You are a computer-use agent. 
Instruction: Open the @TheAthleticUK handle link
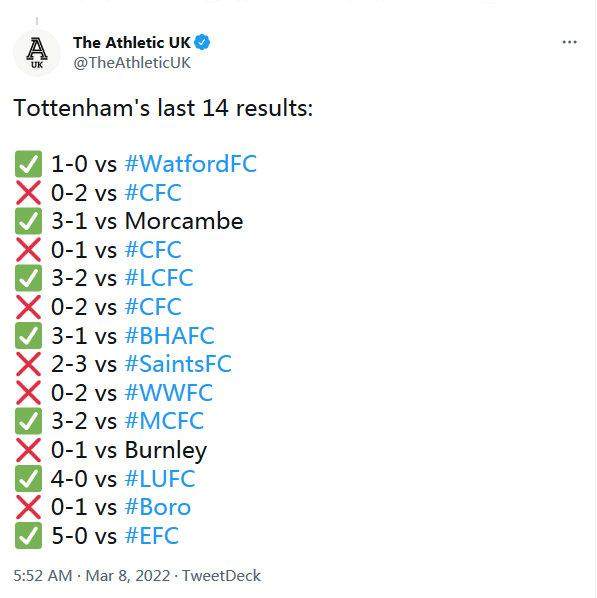point(132,63)
